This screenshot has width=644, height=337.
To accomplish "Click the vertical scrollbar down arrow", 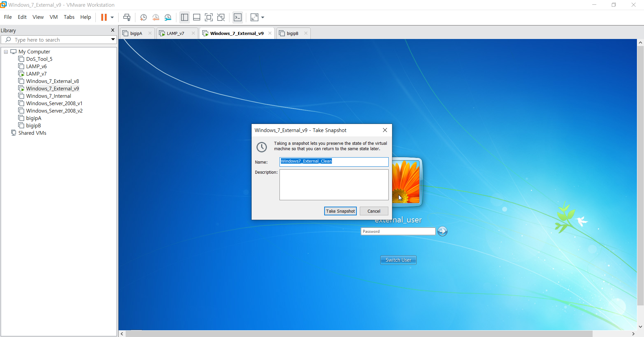I will [x=640, y=327].
